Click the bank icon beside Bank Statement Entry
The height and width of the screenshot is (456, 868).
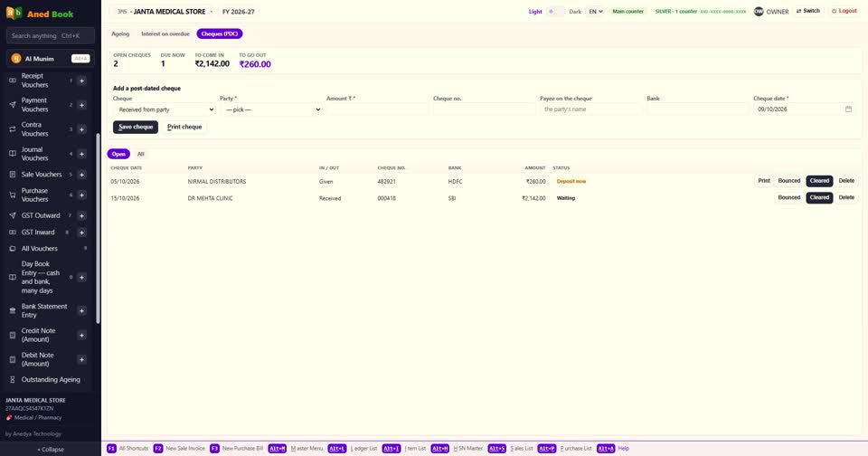[12, 311]
